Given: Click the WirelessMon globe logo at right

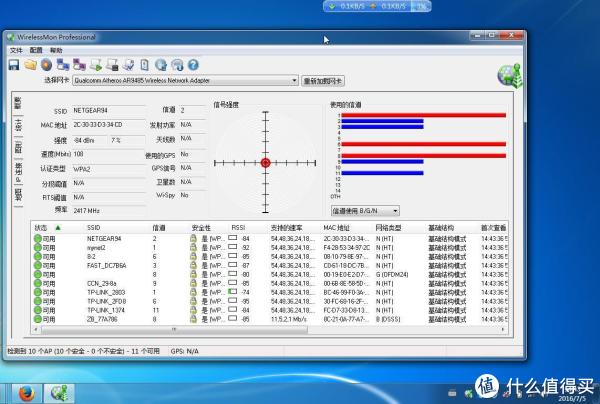Looking at the screenshot, I should 509,75.
